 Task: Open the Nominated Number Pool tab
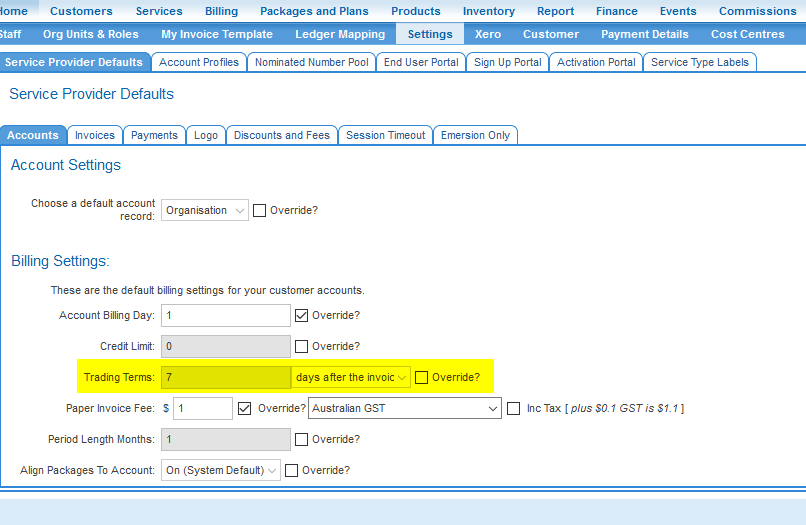[312, 62]
